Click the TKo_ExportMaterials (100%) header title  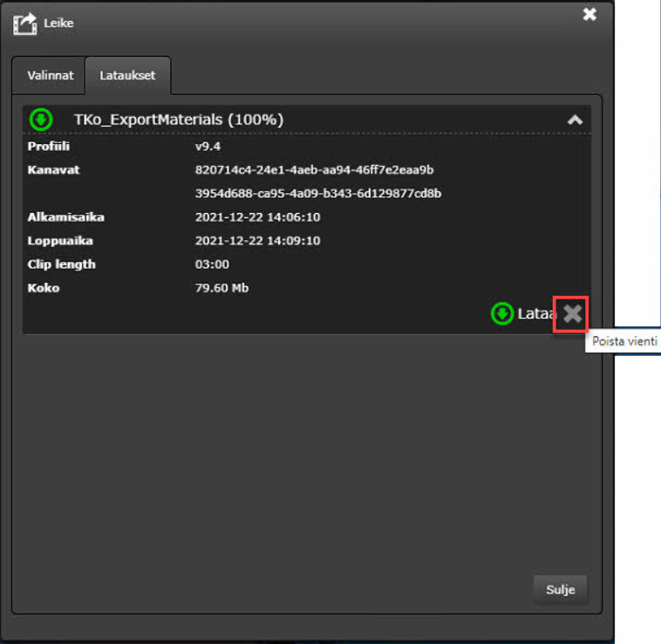point(178,120)
